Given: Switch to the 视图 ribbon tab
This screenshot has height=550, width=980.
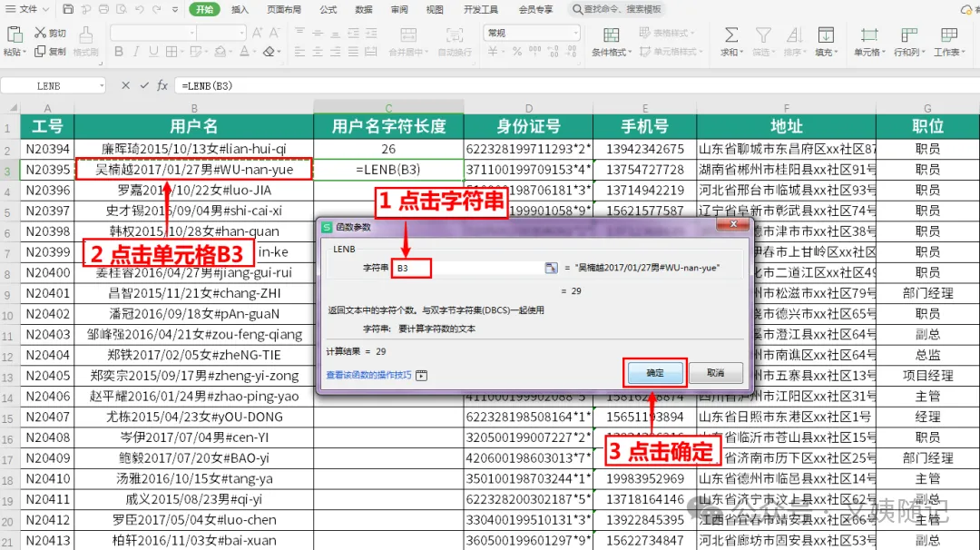Looking at the screenshot, I should [435, 9].
